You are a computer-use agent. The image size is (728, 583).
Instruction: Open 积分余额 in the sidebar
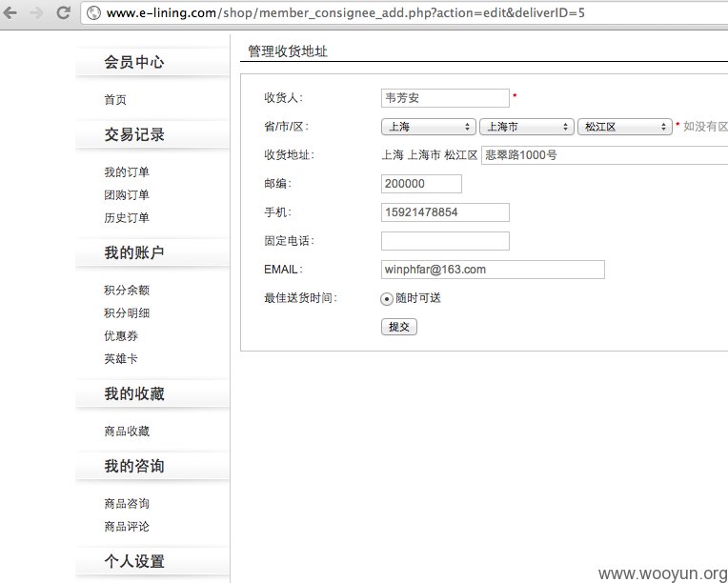click(127, 291)
